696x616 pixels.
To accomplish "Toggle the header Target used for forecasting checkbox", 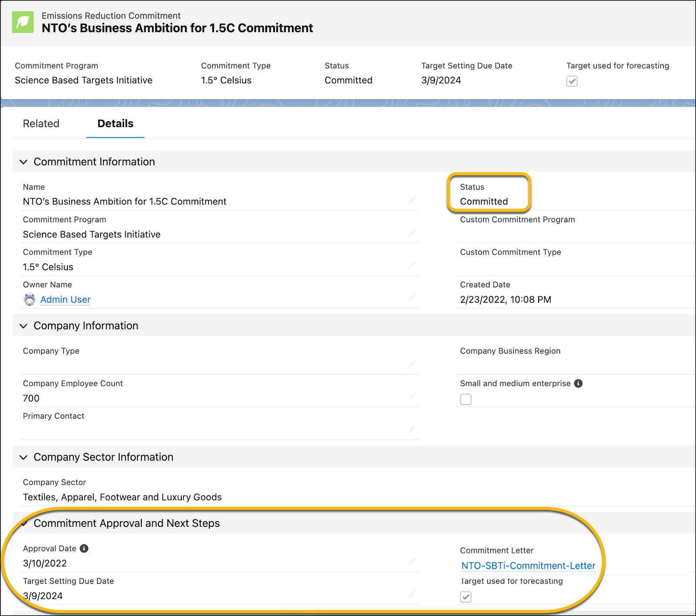I will 572,81.
